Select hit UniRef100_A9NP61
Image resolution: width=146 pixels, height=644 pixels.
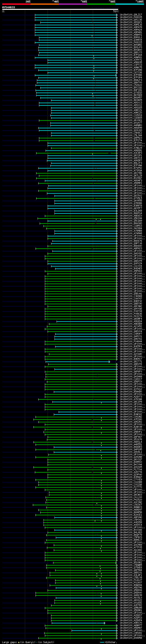pyautogui.click(x=131, y=58)
